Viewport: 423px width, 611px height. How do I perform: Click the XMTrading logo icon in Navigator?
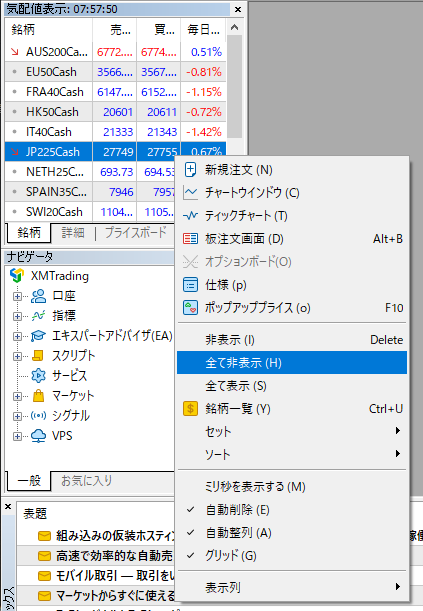pos(17,275)
